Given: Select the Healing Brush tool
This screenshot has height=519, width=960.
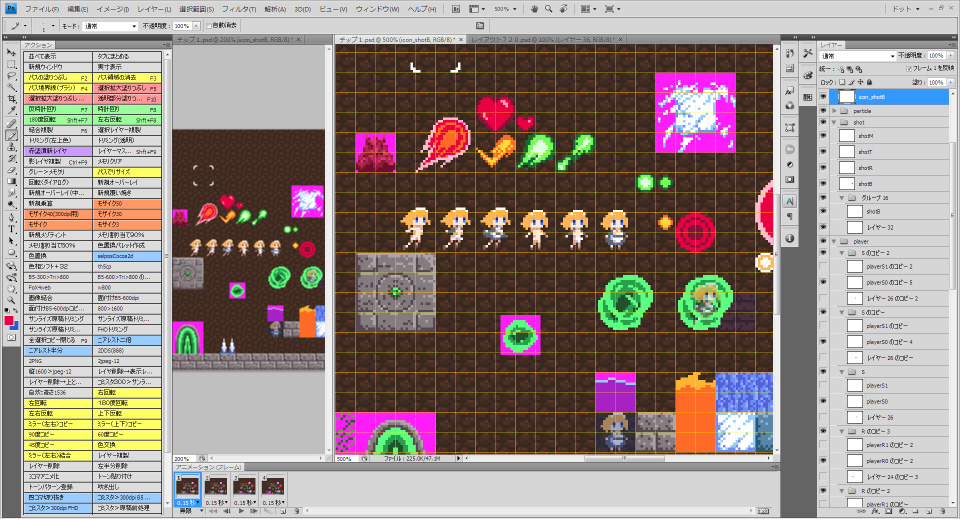Looking at the screenshot, I should pyautogui.click(x=11, y=124).
